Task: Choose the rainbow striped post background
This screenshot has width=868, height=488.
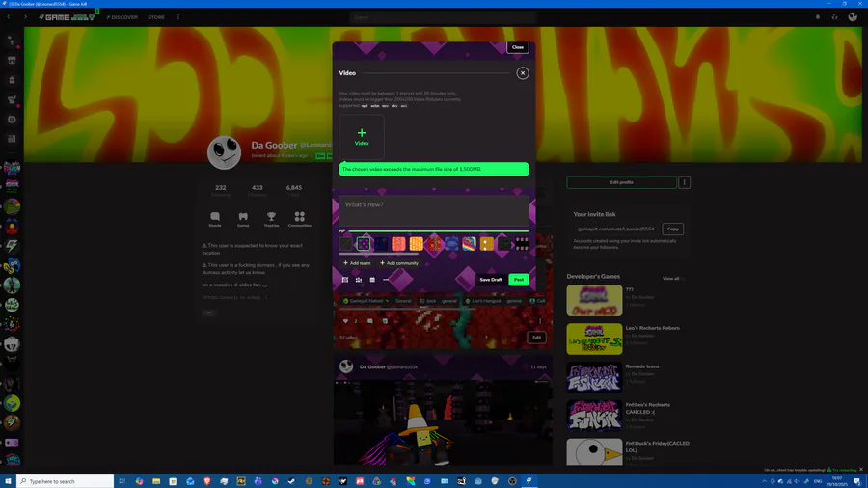Action: (469, 243)
